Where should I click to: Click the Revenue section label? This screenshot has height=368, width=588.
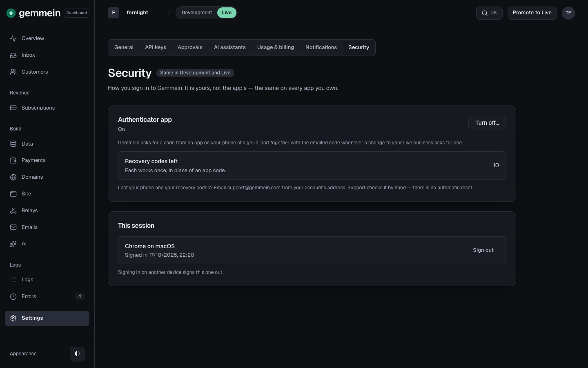[20, 93]
